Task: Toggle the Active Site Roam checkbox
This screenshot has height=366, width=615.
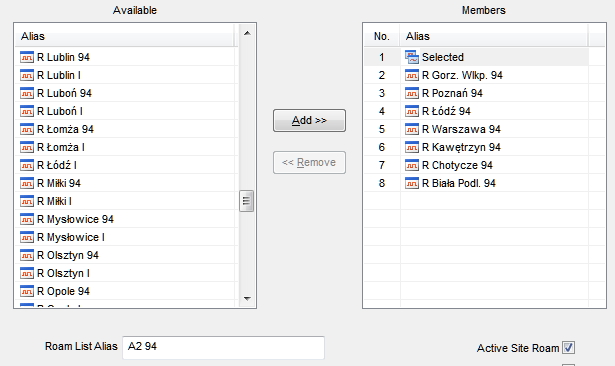Action: pos(568,348)
